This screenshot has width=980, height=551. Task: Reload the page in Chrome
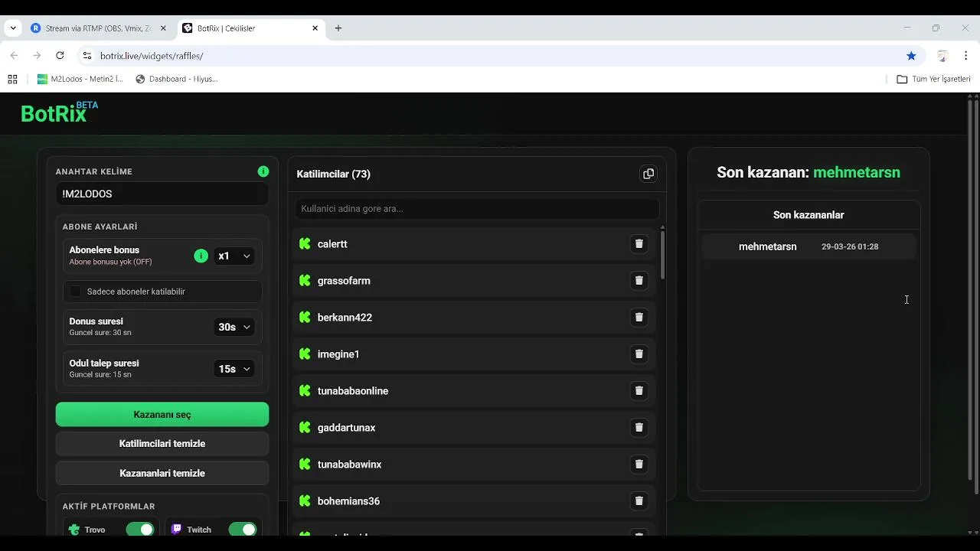click(x=60, y=56)
